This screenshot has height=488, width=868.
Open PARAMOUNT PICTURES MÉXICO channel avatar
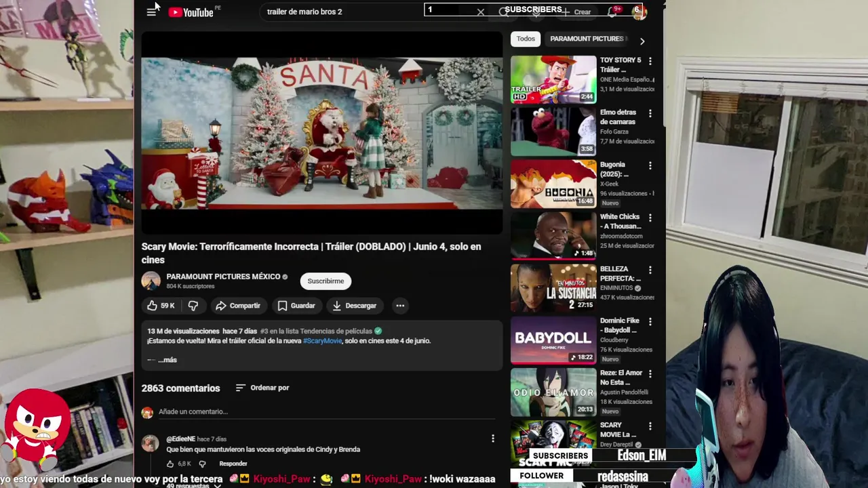pos(151,281)
